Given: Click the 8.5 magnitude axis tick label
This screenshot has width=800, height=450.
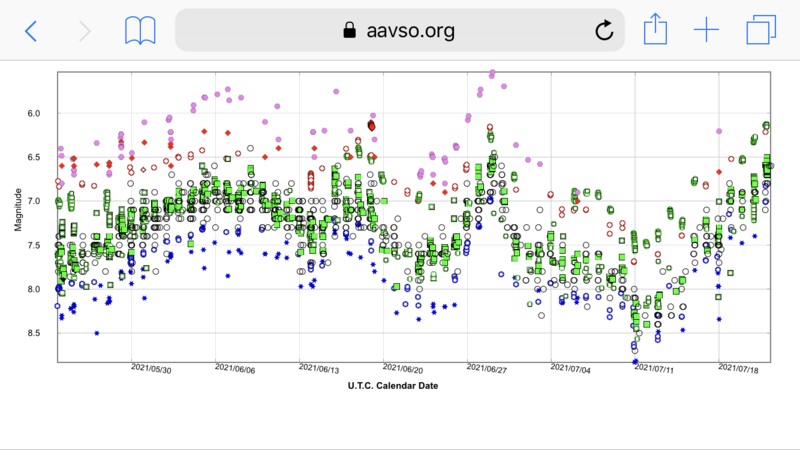Looking at the screenshot, I should (34, 333).
